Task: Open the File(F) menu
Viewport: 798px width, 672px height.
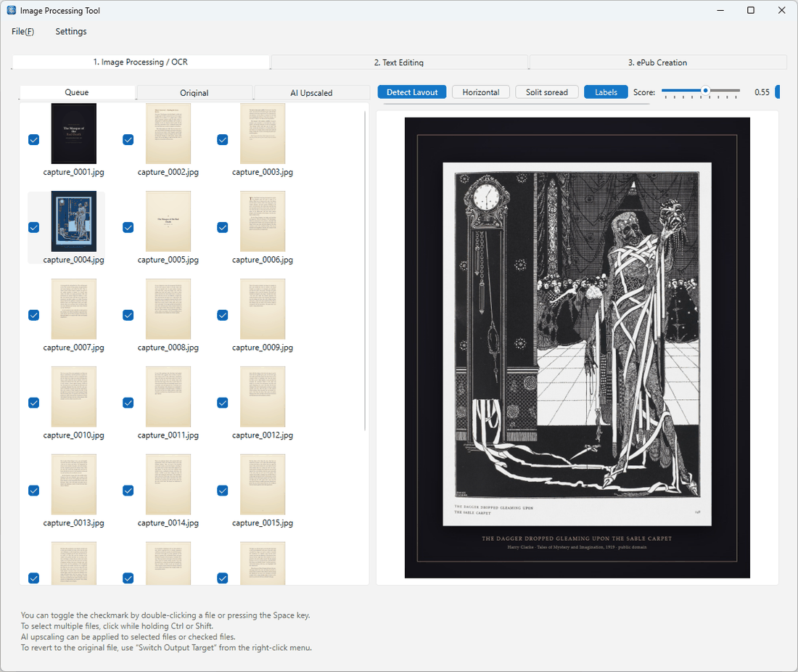Action: click(x=23, y=31)
